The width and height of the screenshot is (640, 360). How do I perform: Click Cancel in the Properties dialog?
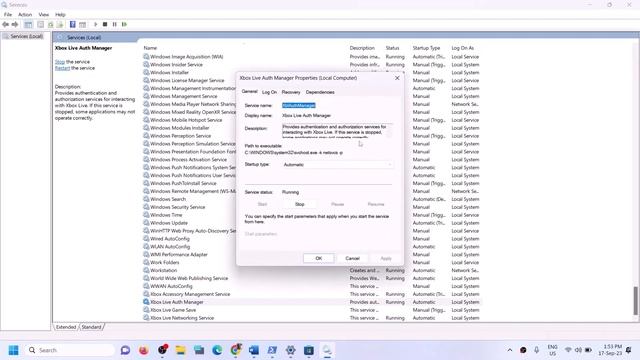coord(352,258)
